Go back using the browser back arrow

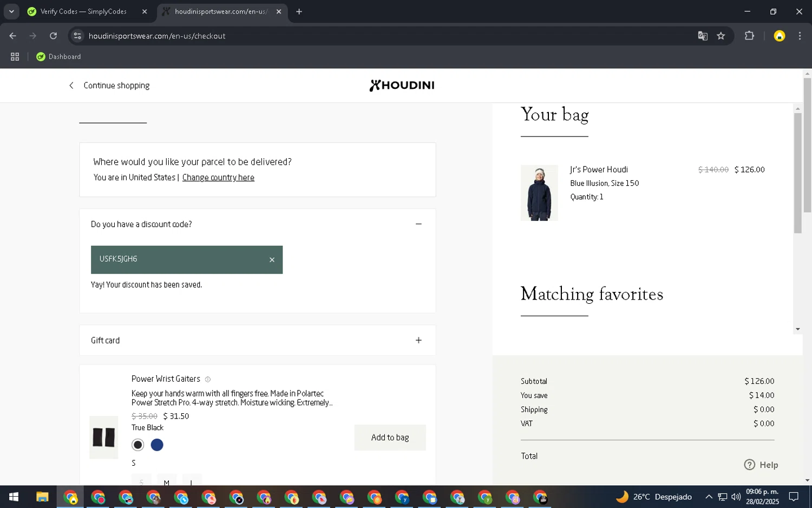pyautogui.click(x=13, y=36)
